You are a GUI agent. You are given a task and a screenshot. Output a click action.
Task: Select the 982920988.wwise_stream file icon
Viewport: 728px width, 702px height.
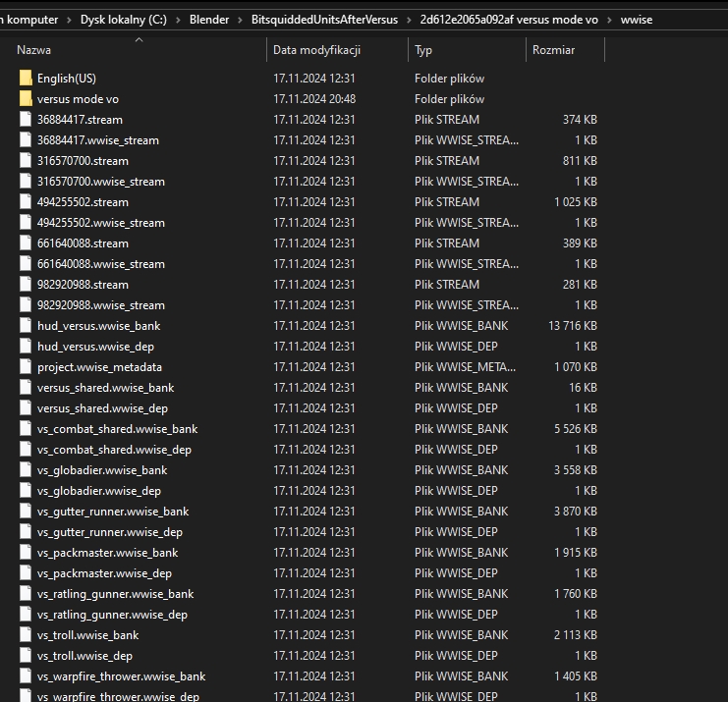click(x=26, y=305)
